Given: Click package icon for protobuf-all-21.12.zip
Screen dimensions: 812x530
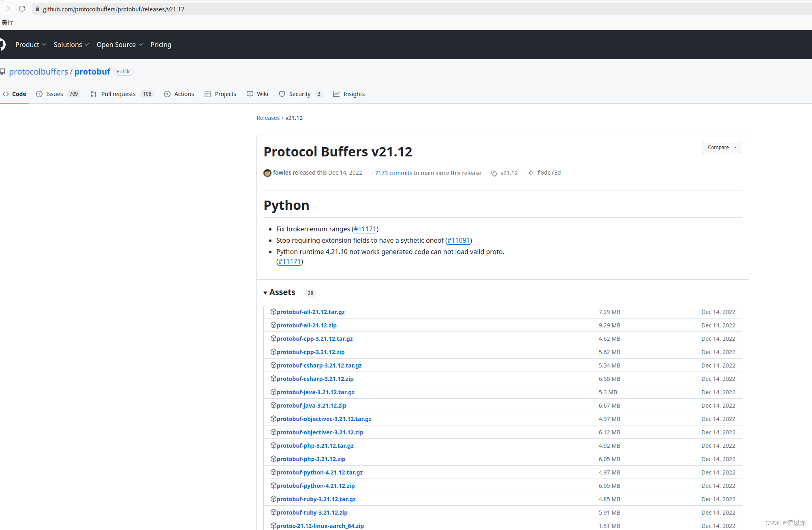Looking at the screenshot, I should [274, 325].
